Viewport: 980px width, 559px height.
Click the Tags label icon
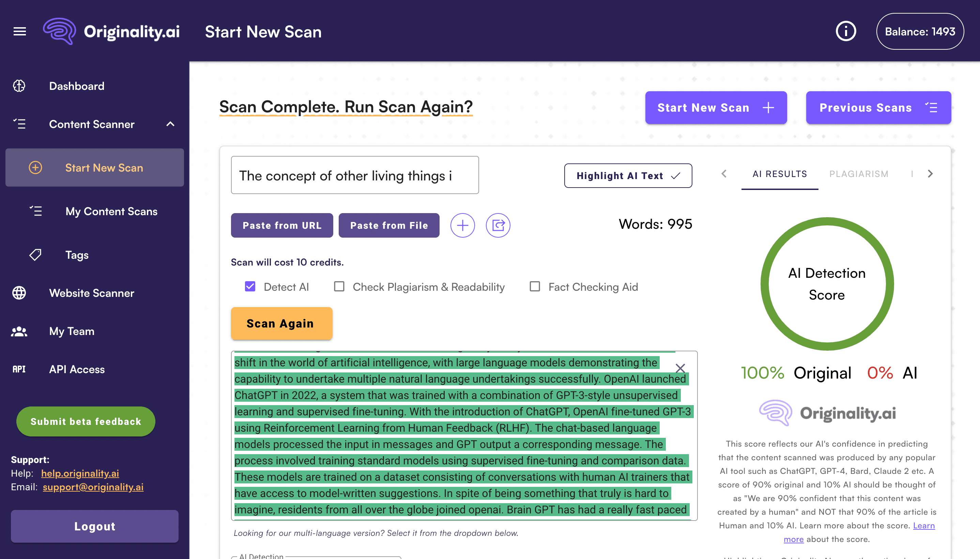pos(35,255)
